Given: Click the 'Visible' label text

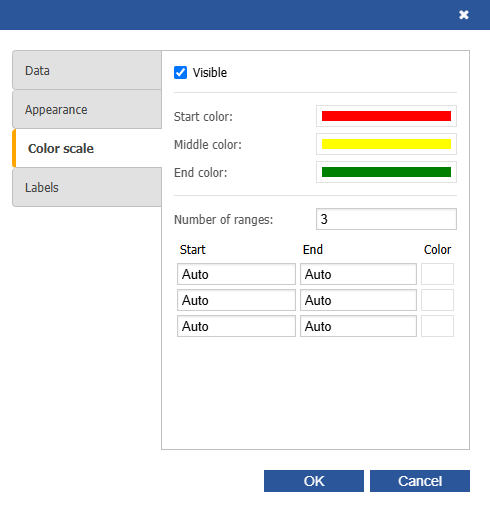Looking at the screenshot, I should [210, 73].
